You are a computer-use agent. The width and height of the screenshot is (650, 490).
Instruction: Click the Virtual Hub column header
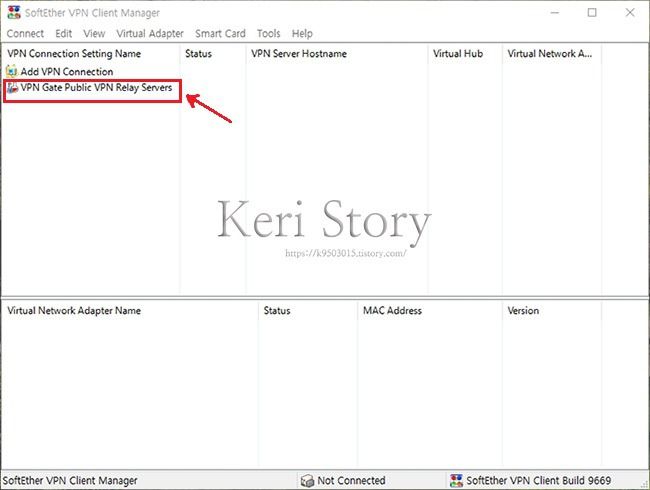pyautogui.click(x=465, y=54)
